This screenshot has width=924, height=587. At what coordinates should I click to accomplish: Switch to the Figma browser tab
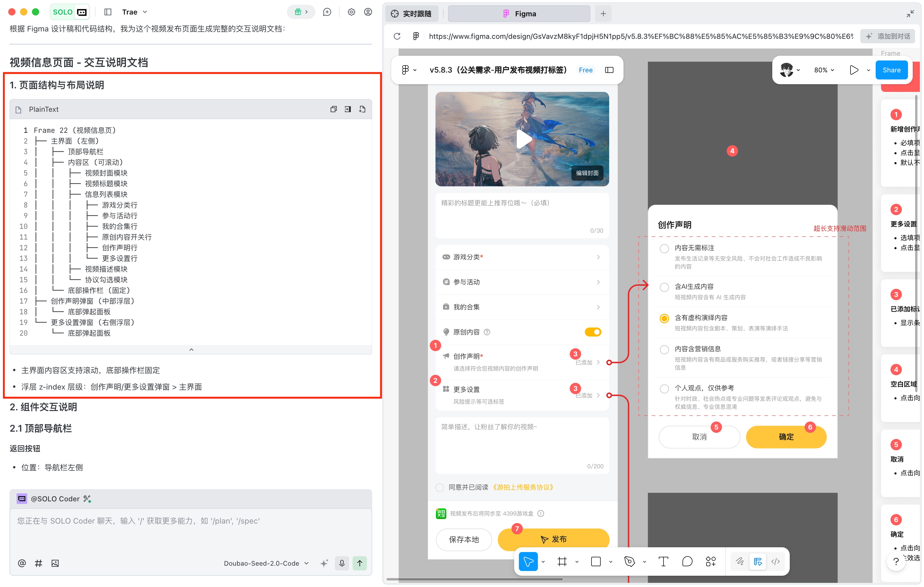tap(519, 14)
